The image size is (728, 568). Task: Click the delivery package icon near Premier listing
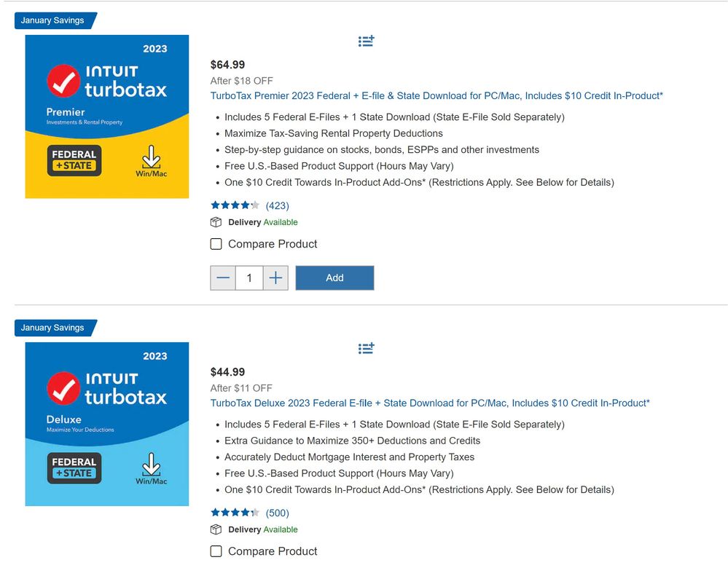coord(214,222)
